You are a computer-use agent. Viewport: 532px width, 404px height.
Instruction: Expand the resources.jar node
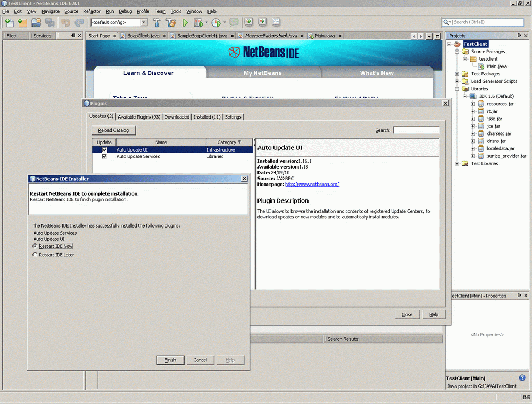pos(472,104)
